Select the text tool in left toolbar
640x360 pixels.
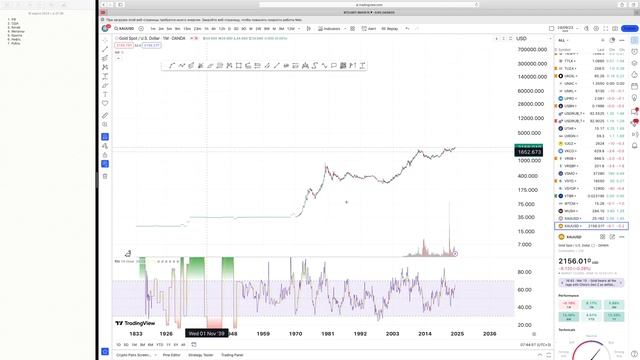coord(105,94)
